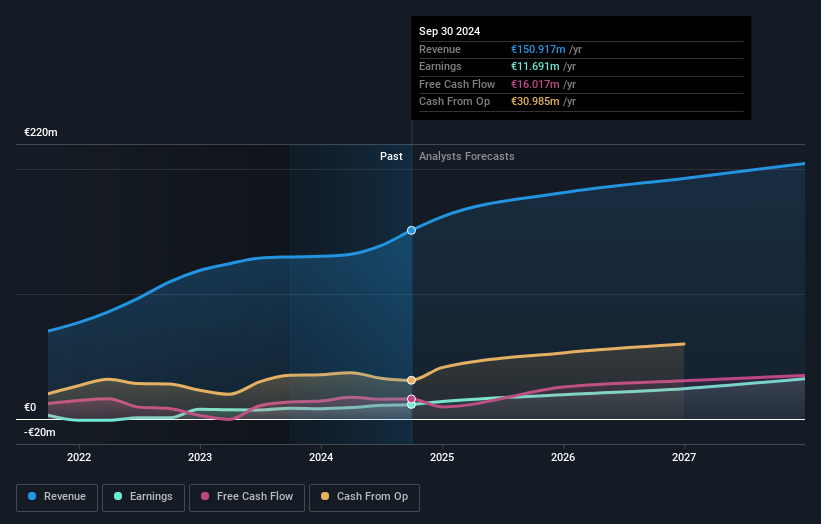Click the 'Analysts Forecasts' label
The height and width of the screenshot is (524, 821).
click(x=467, y=156)
